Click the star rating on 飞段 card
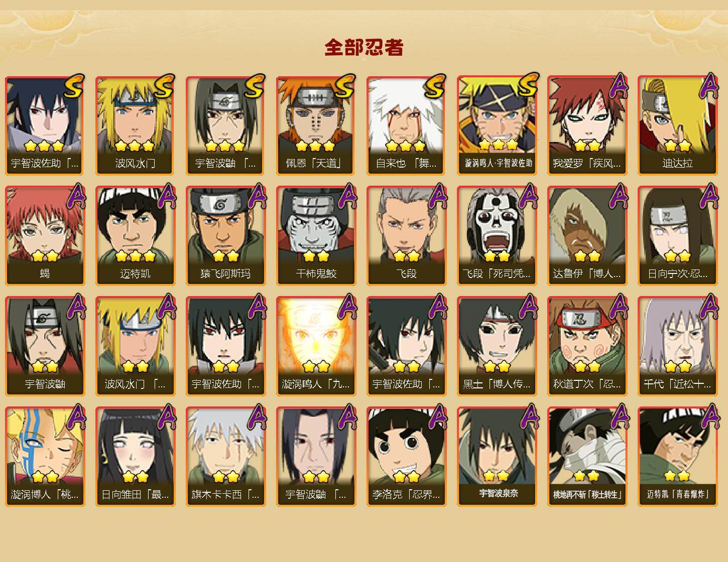Image resolution: width=728 pixels, height=562 pixels. (x=406, y=256)
